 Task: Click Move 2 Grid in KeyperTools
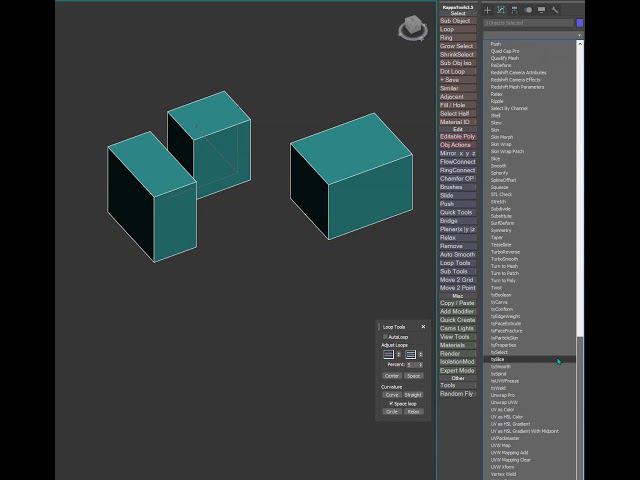(x=458, y=280)
